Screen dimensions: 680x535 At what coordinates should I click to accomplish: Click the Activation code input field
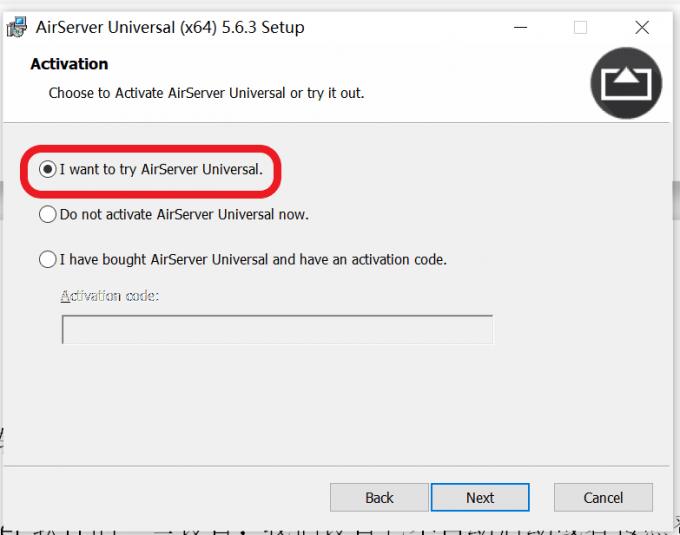point(277,330)
